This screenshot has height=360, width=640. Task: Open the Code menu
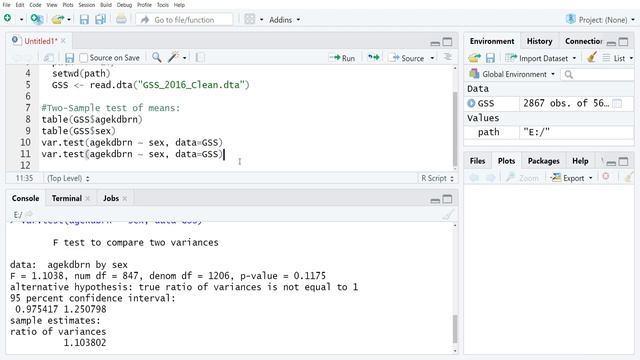pos(35,5)
